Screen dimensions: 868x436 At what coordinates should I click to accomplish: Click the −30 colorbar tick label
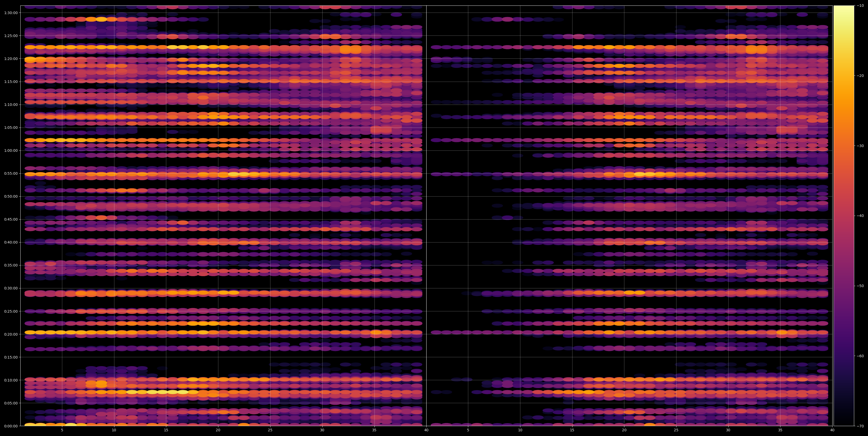pyautogui.click(x=860, y=146)
